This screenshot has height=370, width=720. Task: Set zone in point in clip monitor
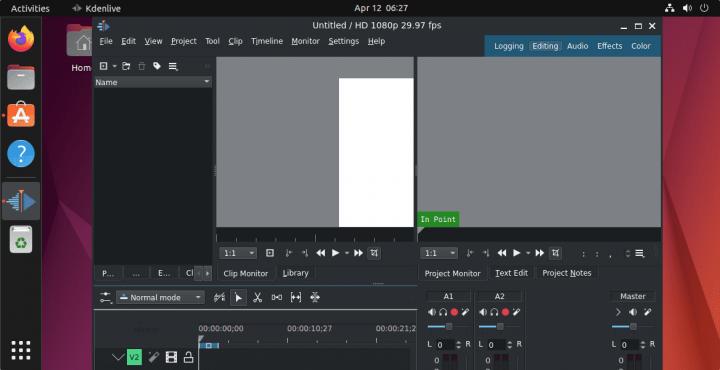[288, 253]
